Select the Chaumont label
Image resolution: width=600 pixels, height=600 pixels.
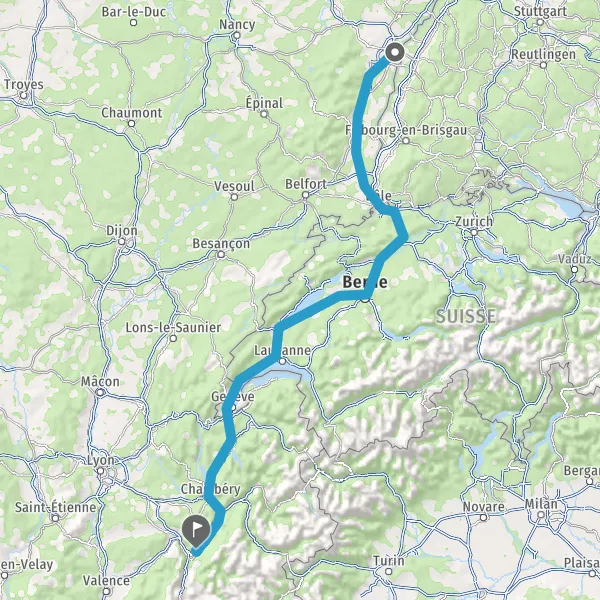click(132, 113)
